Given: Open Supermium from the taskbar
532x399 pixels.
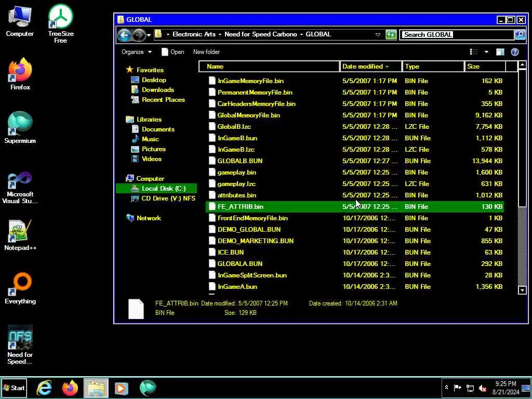Looking at the screenshot, I should click(x=148, y=388).
